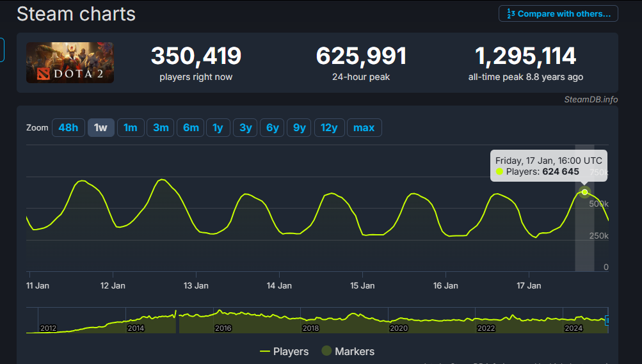Click the highlighted 17 Jan data point
The image size is (642, 364).
point(584,192)
